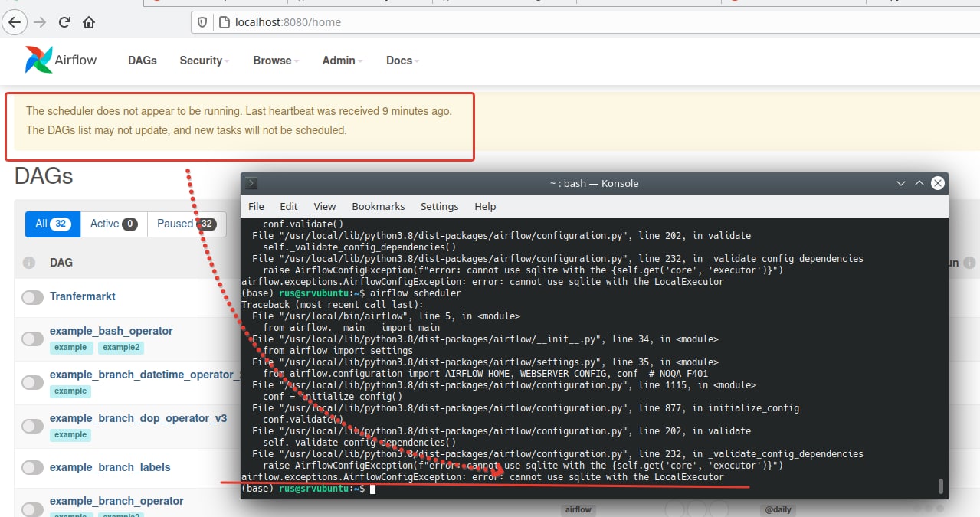Viewport: 980px width, 517px height.
Task: Open the Konsole Edit menu
Action: 289,206
